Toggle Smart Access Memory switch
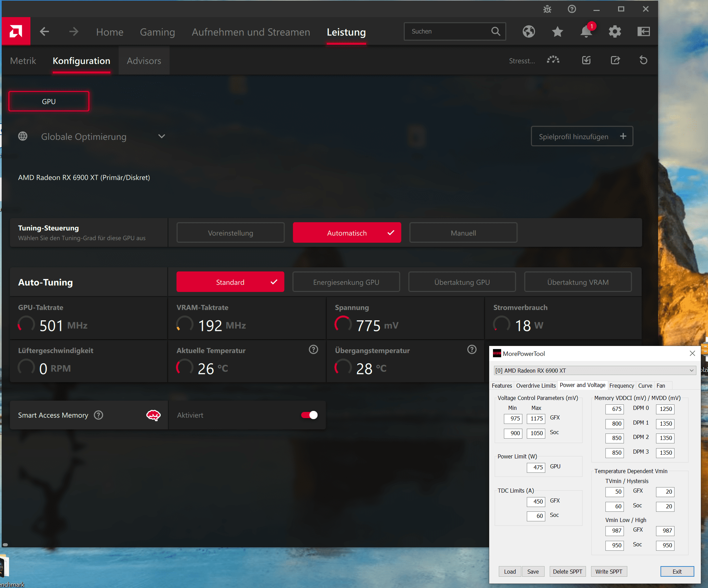 tap(309, 415)
